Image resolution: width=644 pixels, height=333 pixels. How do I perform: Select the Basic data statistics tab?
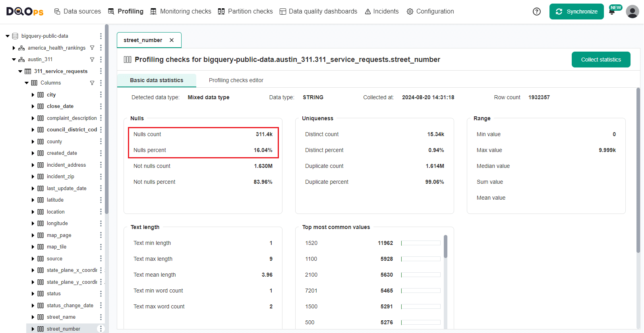click(157, 80)
